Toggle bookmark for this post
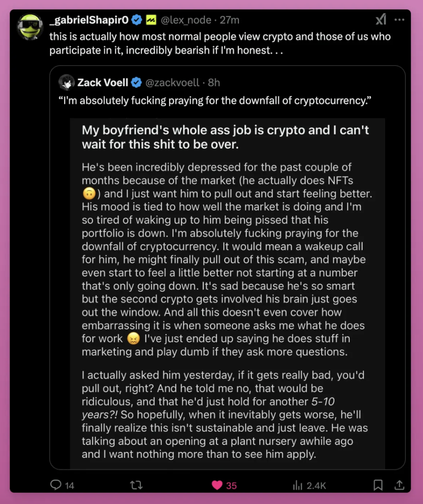The height and width of the screenshot is (504, 423). pyautogui.click(x=378, y=485)
